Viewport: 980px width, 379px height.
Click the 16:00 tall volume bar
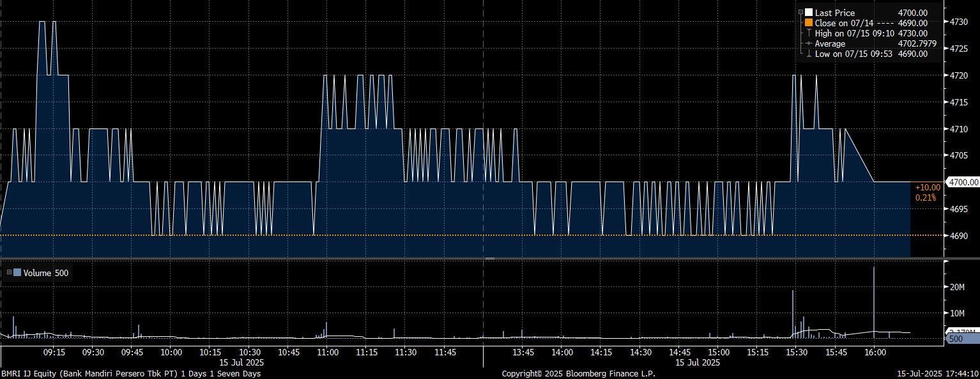tap(873, 300)
